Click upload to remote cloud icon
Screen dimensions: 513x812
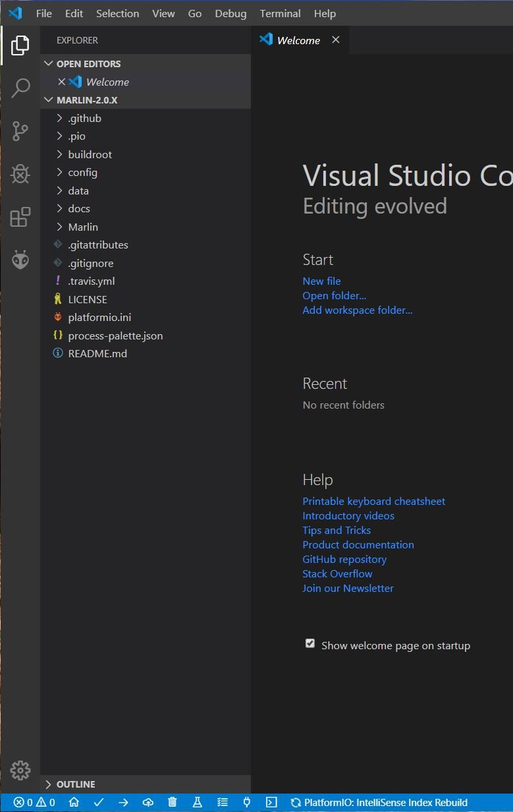click(148, 802)
